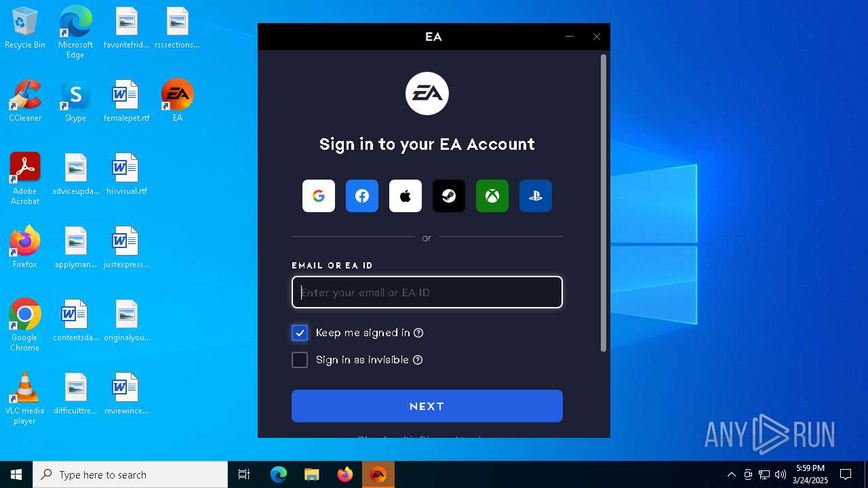Minimize the EA window
The width and height of the screenshot is (868, 488).
pyautogui.click(x=570, y=37)
